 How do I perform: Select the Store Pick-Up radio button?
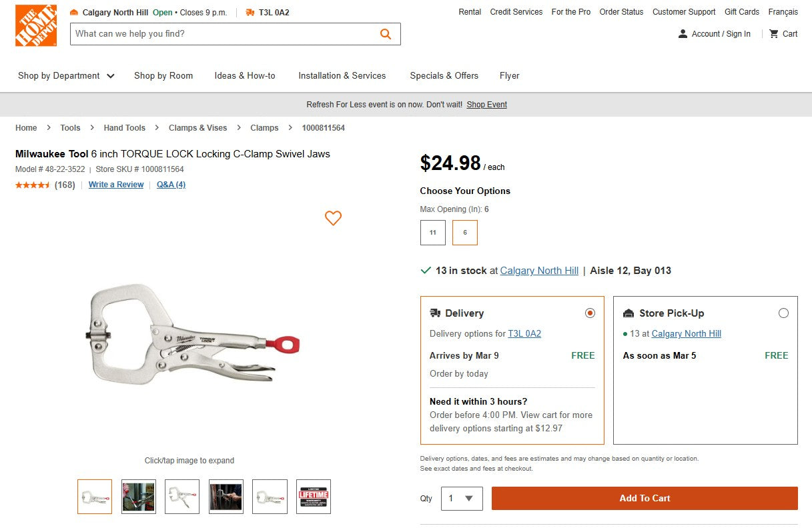(784, 312)
